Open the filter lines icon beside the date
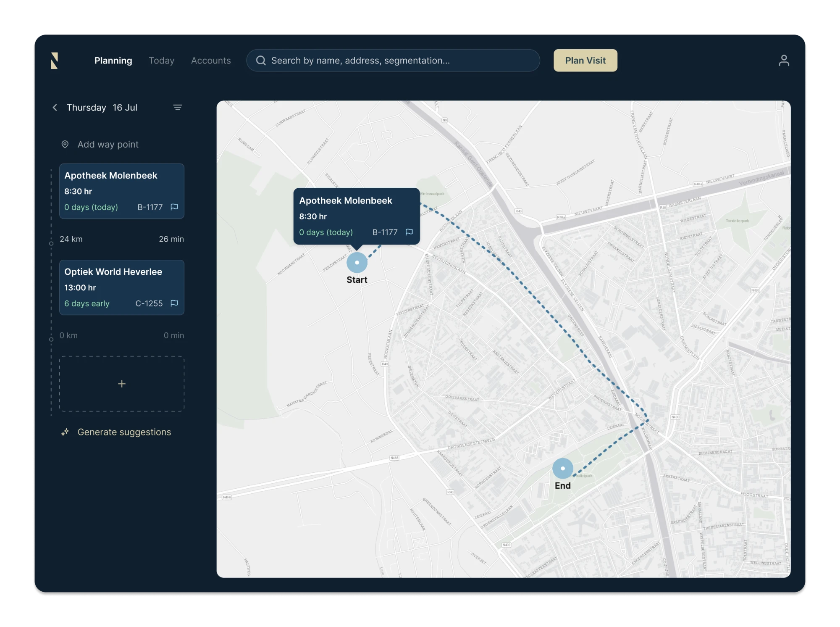Image resolution: width=840 pixels, height=627 pixels. [x=178, y=108]
